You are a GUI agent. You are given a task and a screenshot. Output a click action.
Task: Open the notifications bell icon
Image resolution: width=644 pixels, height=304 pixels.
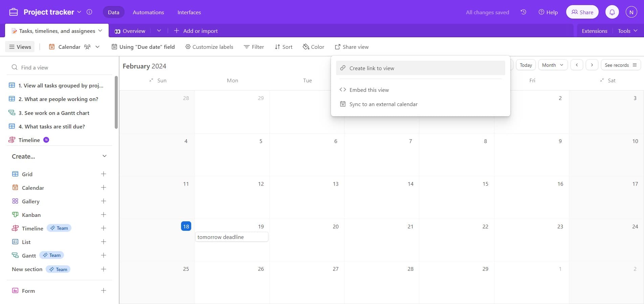click(612, 12)
